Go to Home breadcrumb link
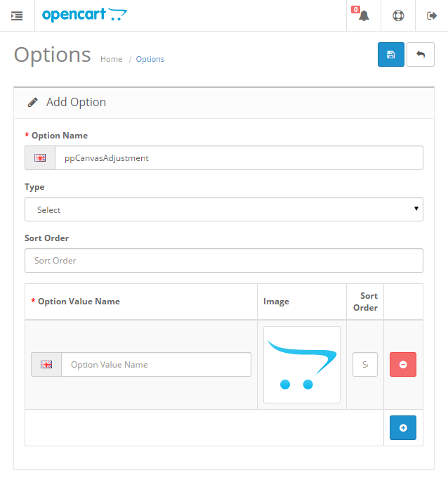The width and height of the screenshot is (448, 485). pos(111,59)
